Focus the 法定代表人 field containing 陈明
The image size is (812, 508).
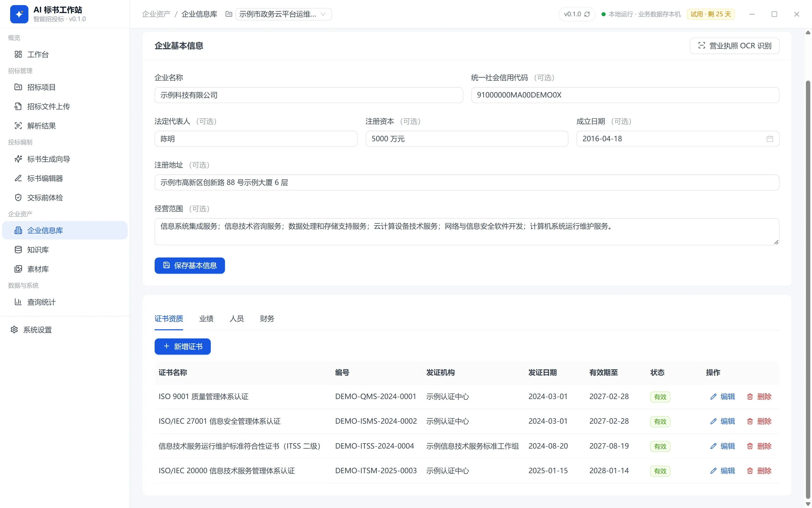(256, 139)
